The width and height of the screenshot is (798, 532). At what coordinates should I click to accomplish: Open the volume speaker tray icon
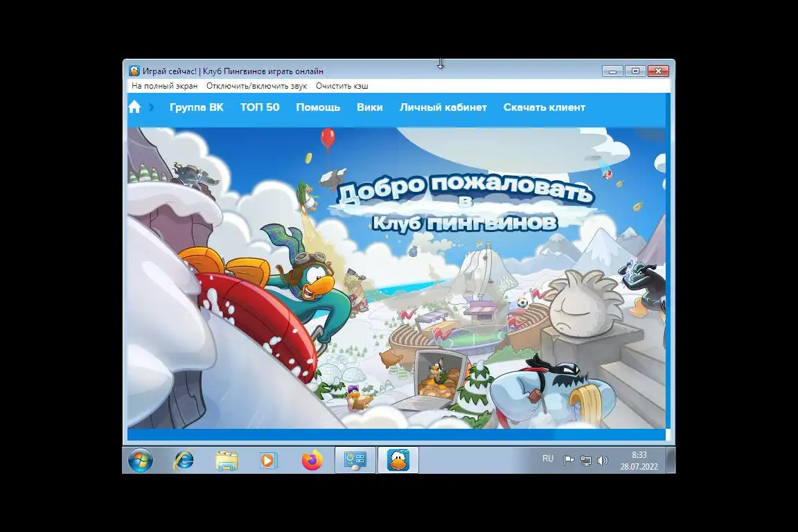[x=603, y=461]
